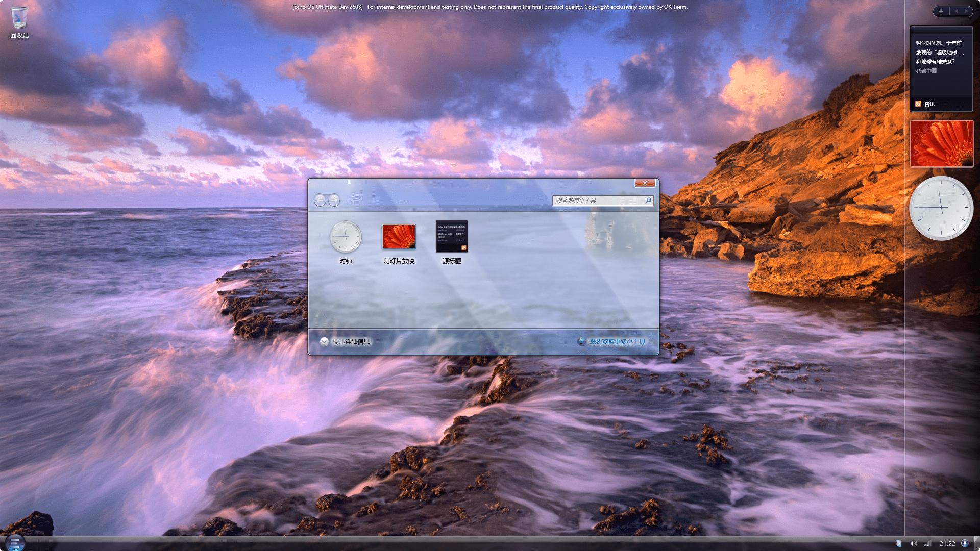Click the show desktop corner button

coord(976,544)
